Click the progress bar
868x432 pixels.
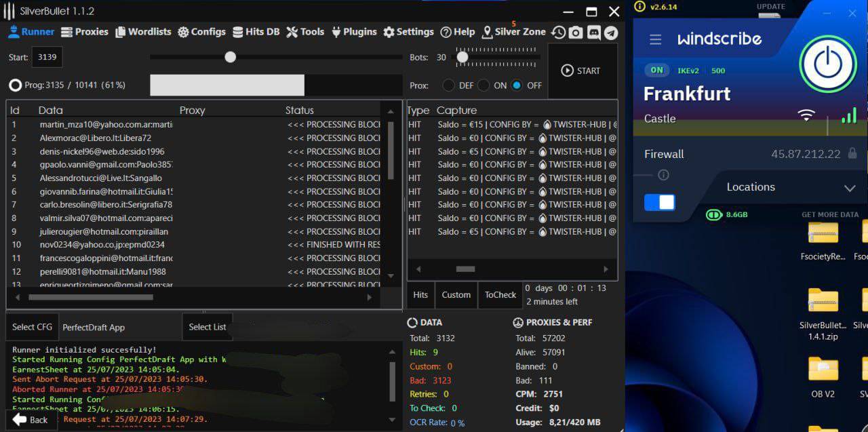point(276,85)
